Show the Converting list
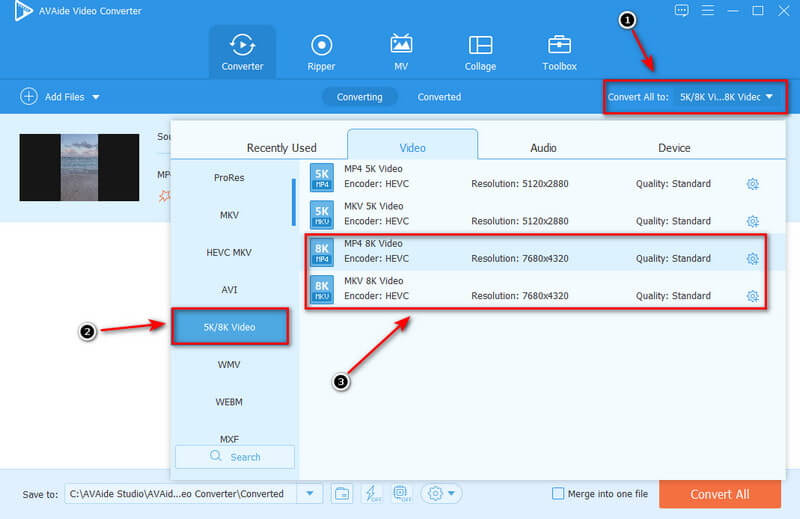Screen dimensions: 800x519 360,97
